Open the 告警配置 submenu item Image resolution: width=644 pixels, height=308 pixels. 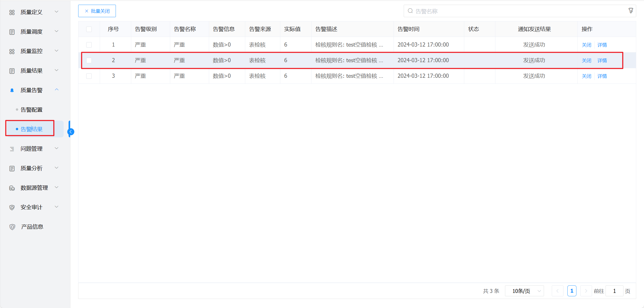pyautogui.click(x=31, y=110)
